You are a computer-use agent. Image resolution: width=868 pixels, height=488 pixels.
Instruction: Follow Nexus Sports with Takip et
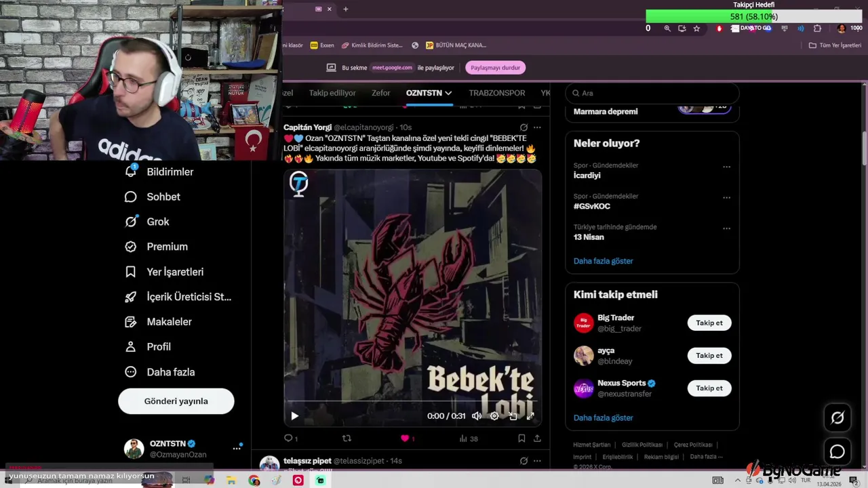click(x=709, y=388)
